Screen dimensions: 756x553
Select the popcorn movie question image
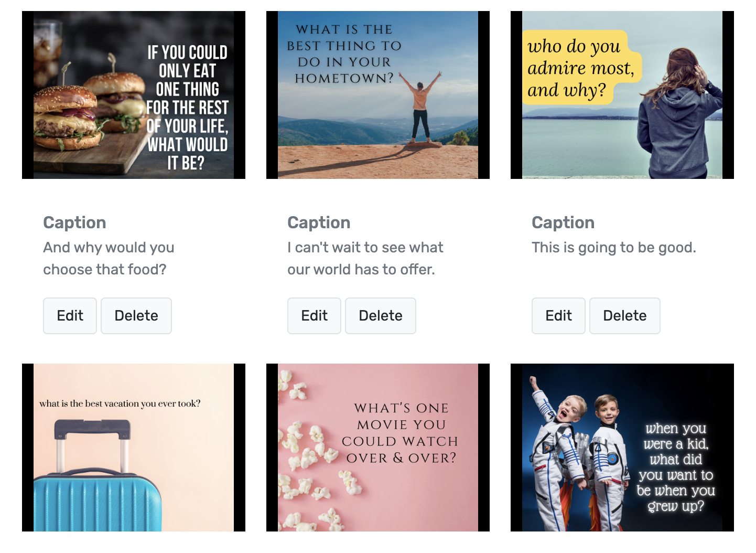(x=378, y=448)
